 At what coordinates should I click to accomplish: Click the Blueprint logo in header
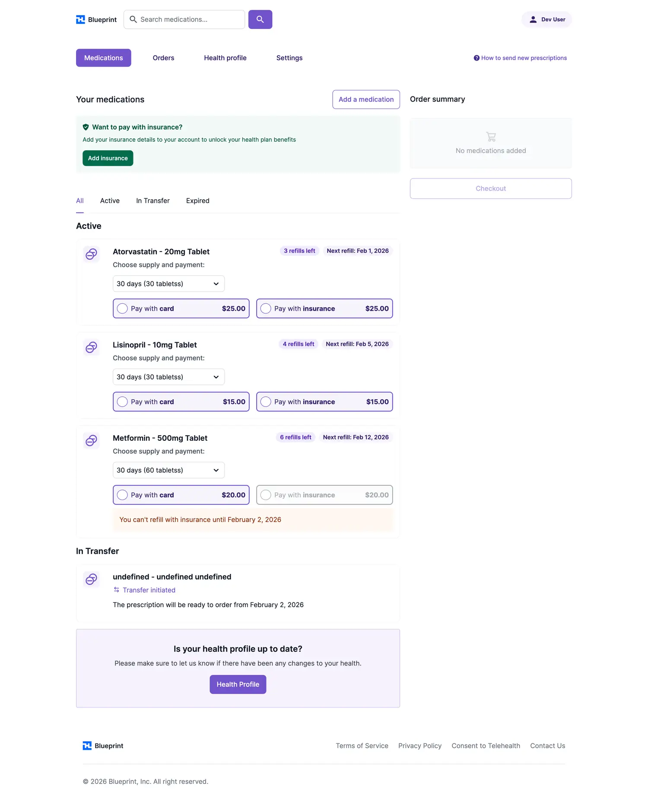click(96, 19)
